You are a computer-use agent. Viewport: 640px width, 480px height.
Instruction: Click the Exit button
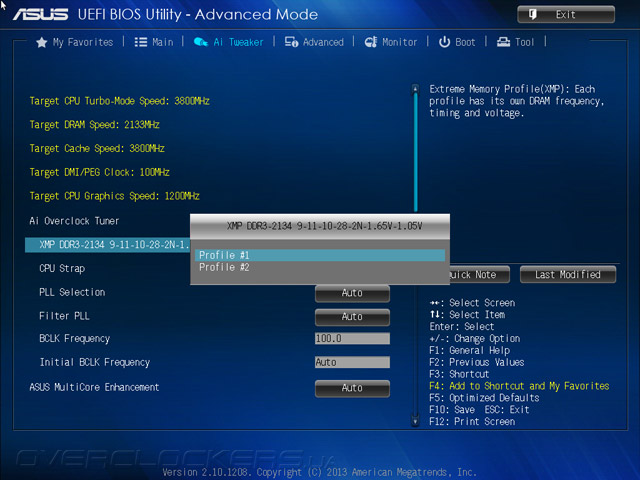[x=566, y=15]
